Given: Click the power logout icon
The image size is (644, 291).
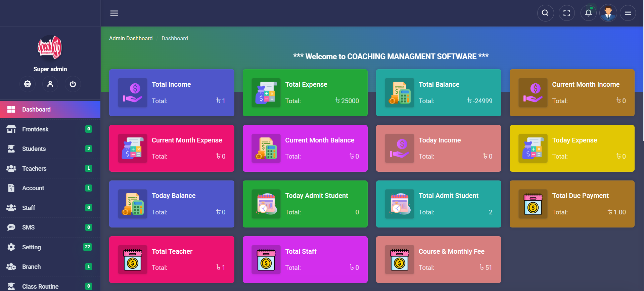Looking at the screenshot, I should coord(73,84).
